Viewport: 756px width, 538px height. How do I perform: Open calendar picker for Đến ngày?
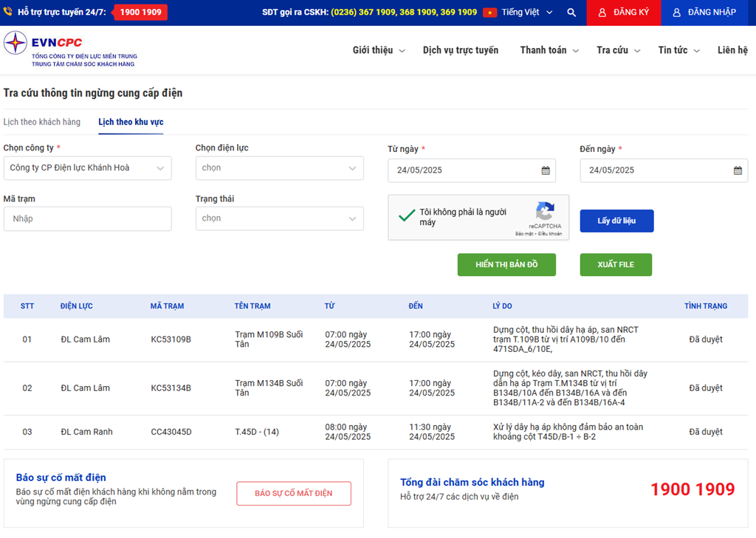click(738, 170)
